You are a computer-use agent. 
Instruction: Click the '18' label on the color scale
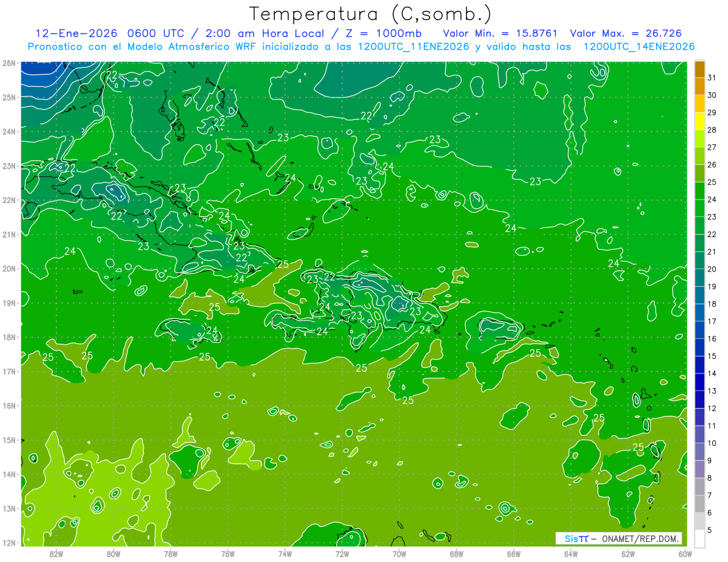click(712, 304)
